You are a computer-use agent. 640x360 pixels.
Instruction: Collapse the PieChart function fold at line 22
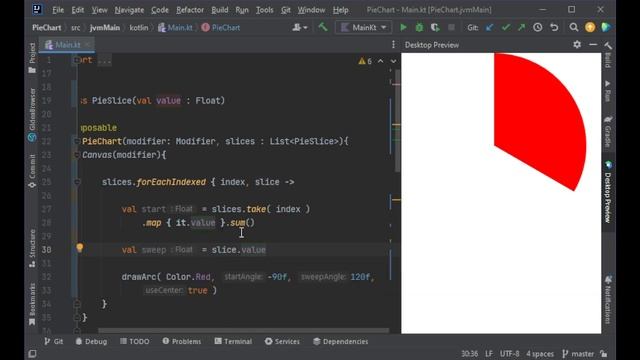tap(77, 141)
